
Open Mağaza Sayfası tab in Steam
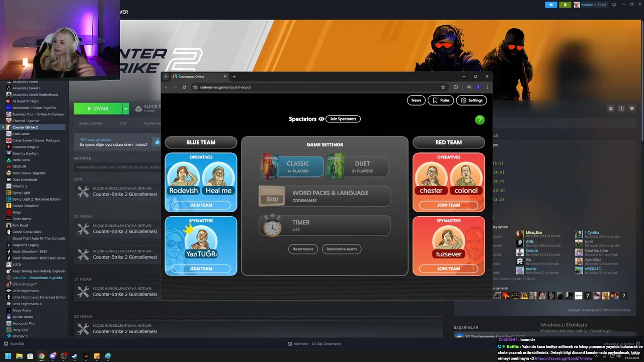[91, 123]
